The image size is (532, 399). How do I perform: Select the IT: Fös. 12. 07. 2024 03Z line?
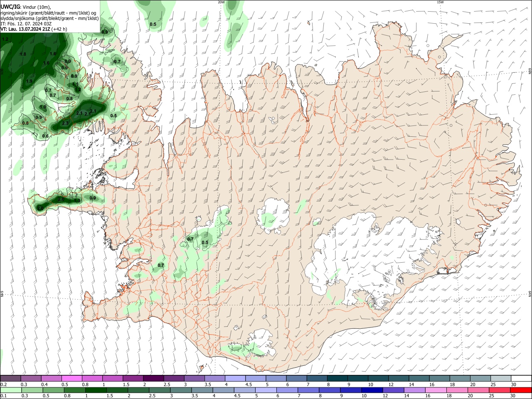coord(26,24)
